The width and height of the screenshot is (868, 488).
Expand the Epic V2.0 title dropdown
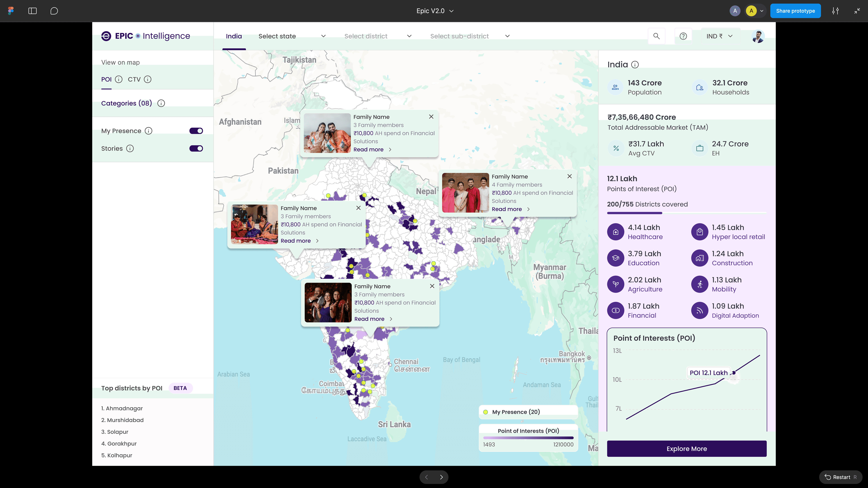pos(435,11)
